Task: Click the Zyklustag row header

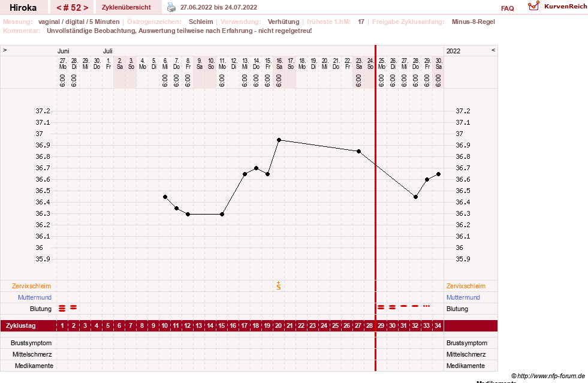Action: (21, 325)
